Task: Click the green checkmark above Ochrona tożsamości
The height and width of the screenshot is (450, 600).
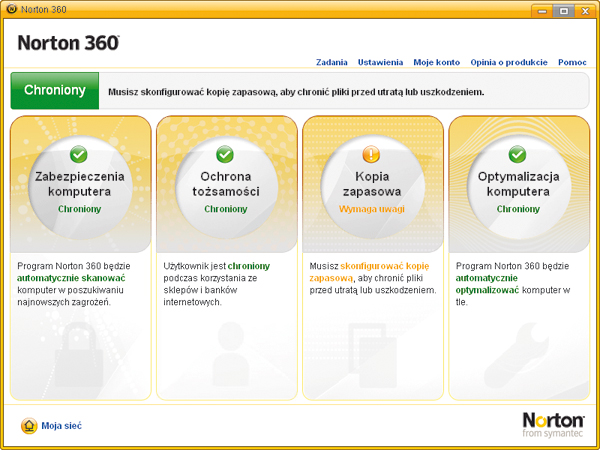Action: pos(225,155)
